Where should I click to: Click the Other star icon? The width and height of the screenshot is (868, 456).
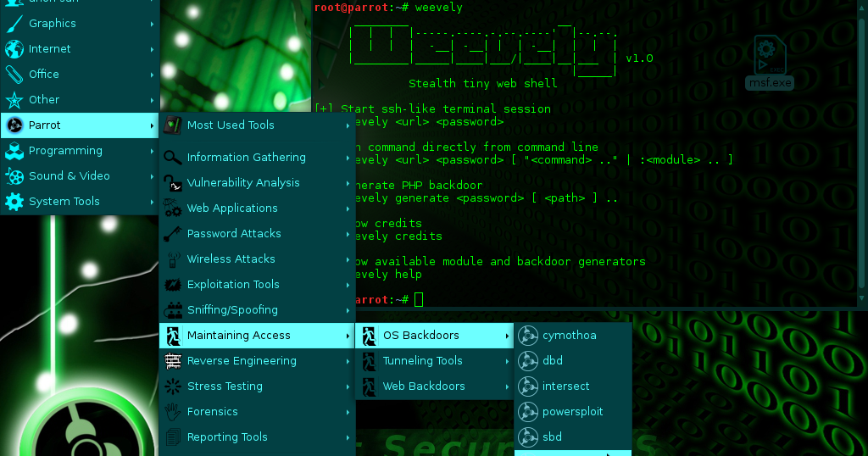(x=14, y=100)
